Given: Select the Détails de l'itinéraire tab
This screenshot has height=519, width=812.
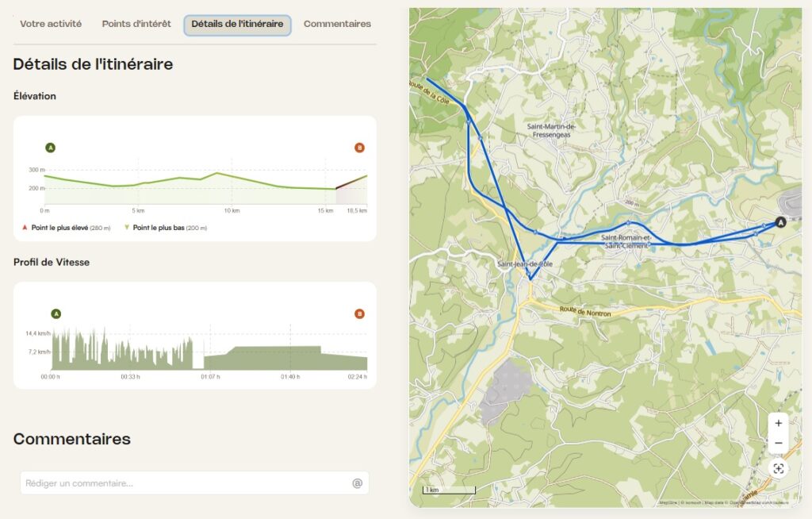Looking at the screenshot, I should tap(237, 25).
